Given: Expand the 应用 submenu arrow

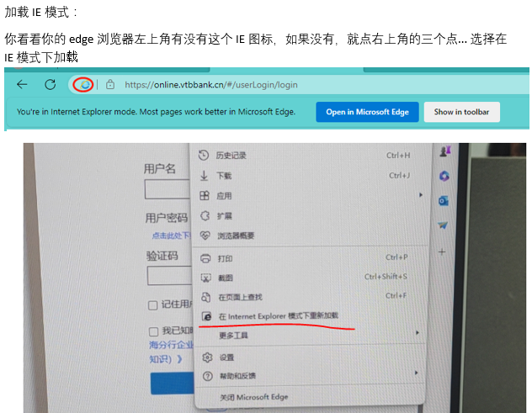Looking at the screenshot, I should (x=420, y=195).
